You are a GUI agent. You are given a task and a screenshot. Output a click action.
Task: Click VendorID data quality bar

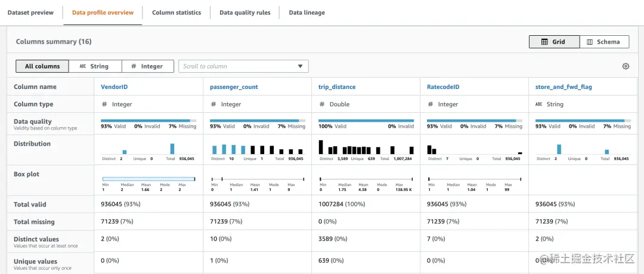pyautogui.click(x=148, y=121)
